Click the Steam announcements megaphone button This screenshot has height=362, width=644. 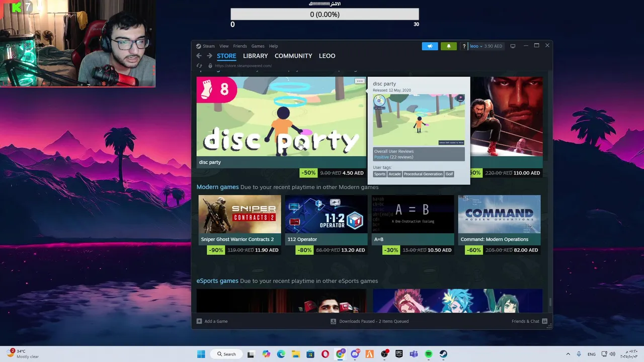(430, 46)
